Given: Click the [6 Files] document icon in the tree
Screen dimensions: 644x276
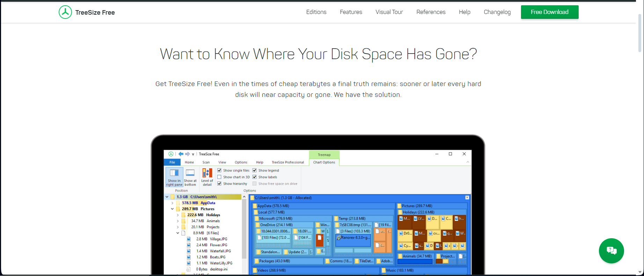Looking at the screenshot, I should point(183,233).
